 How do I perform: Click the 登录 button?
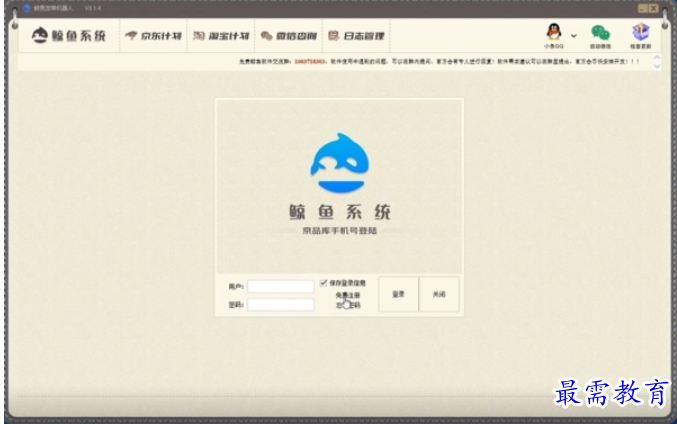click(x=398, y=294)
